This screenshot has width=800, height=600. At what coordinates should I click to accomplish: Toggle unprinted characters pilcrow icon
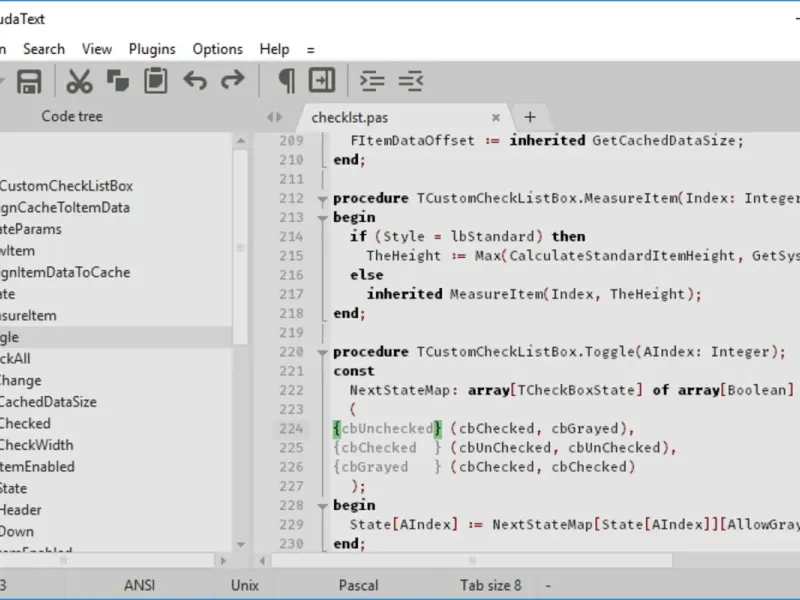click(286, 81)
